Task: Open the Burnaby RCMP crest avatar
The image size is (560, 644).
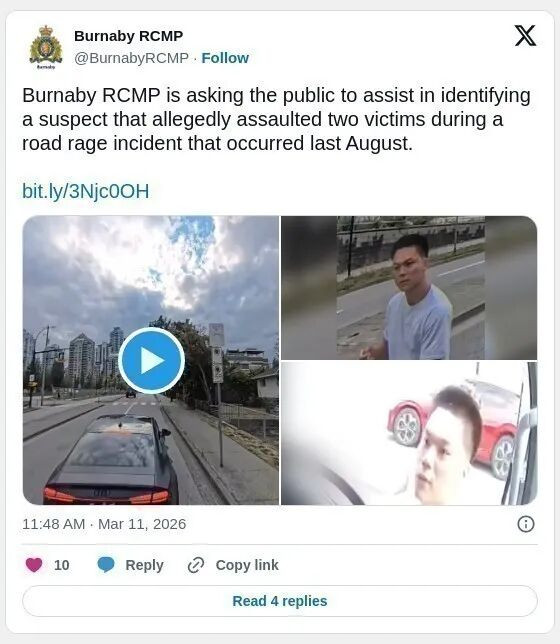Action: point(46,47)
